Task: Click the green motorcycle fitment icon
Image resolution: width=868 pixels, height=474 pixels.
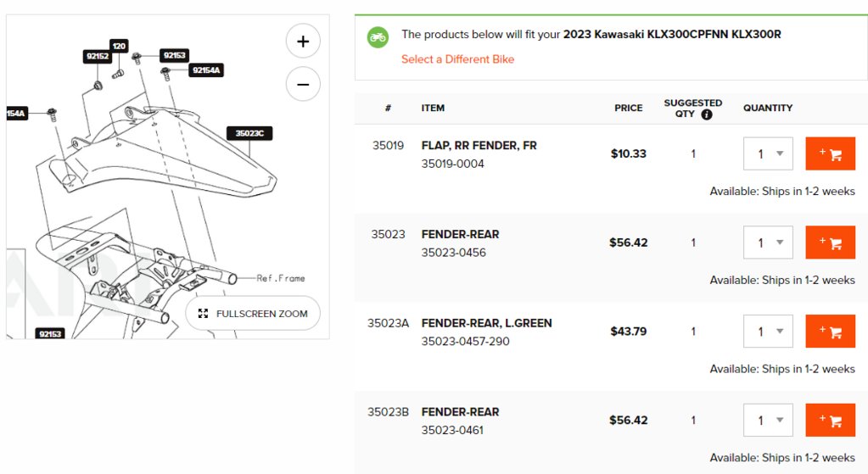Action: (378, 37)
